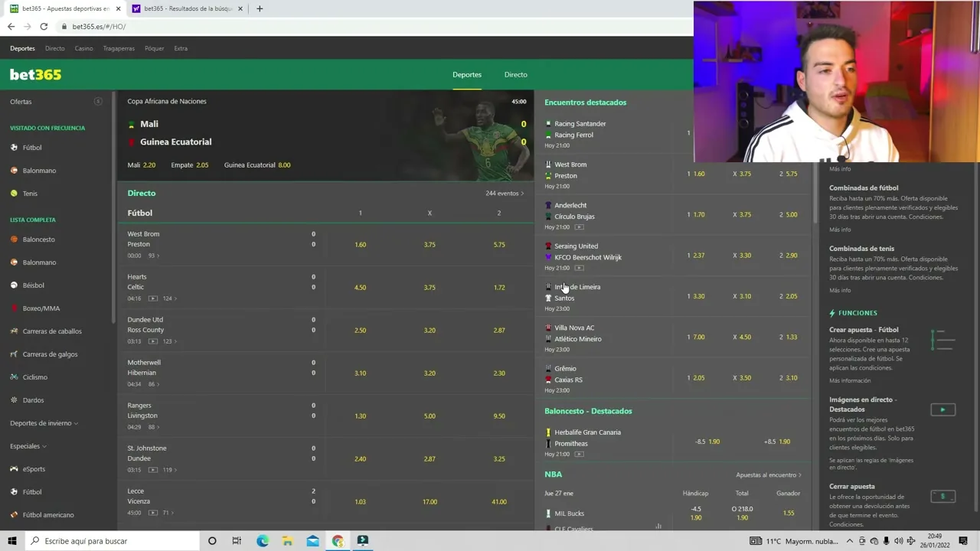Expand Rangers vs Livingston 88 markets
This screenshot has height=551, width=980.
click(x=153, y=427)
